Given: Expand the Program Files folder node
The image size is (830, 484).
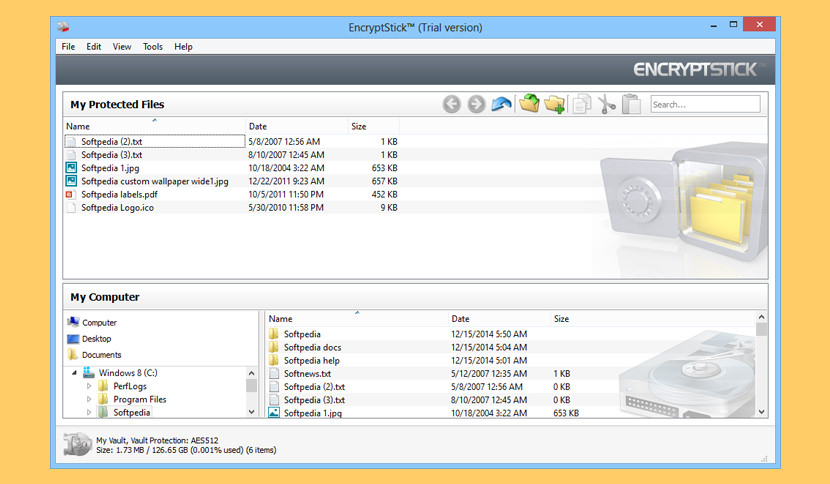Looking at the screenshot, I should 89,399.
